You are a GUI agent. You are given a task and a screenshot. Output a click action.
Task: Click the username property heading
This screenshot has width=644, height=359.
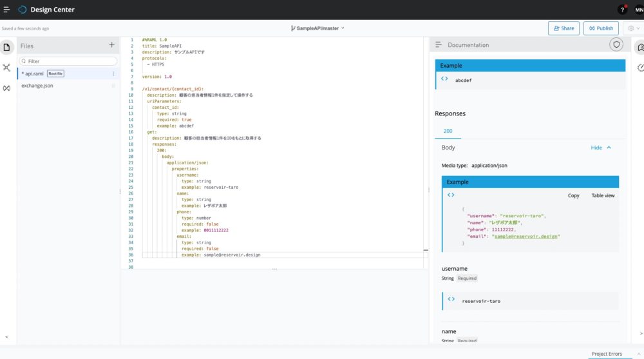tap(454, 269)
